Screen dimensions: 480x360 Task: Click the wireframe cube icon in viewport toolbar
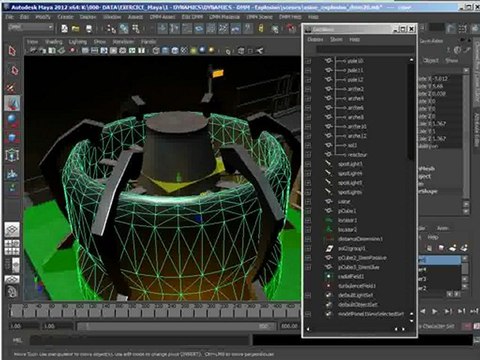tap(156, 51)
